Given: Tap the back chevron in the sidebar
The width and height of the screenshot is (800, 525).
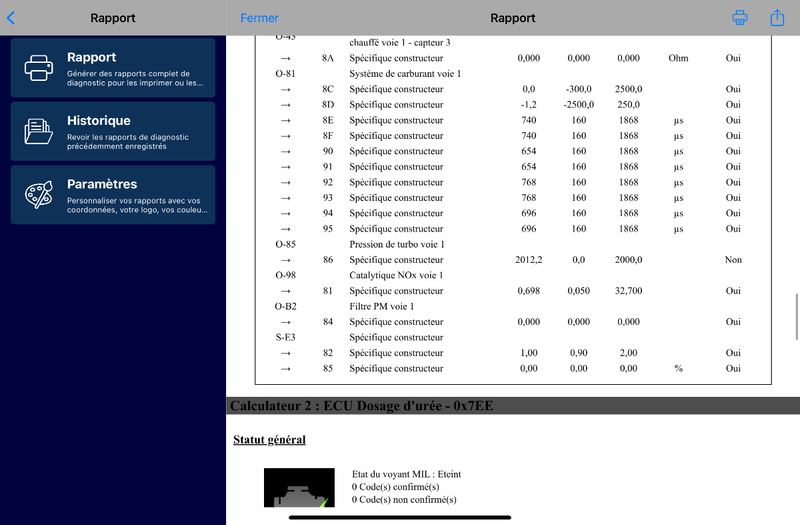Looking at the screenshot, I should point(11,18).
